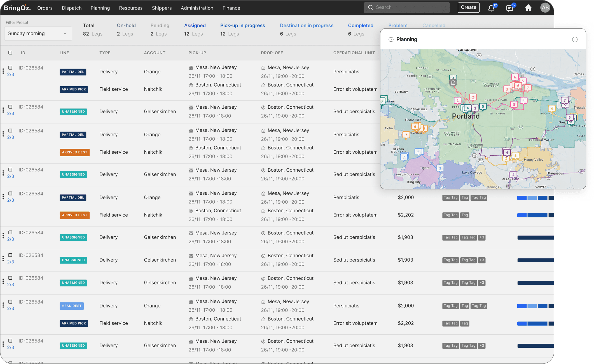The height and width of the screenshot is (364, 594).
Task: Click progress bar of first $1,903 row
Action: pyautogui.click(x=535, y=237)
